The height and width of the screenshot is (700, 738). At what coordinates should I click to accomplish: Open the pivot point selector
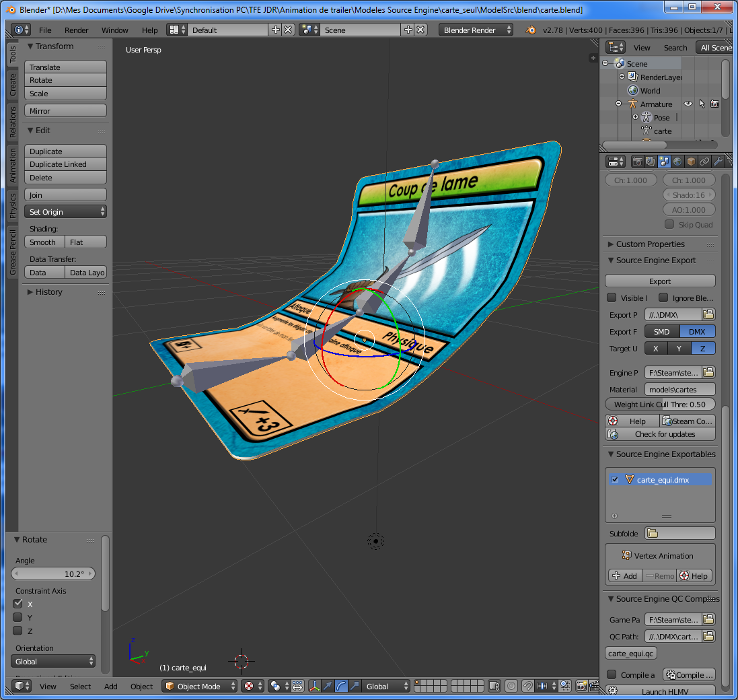[279, 686]
